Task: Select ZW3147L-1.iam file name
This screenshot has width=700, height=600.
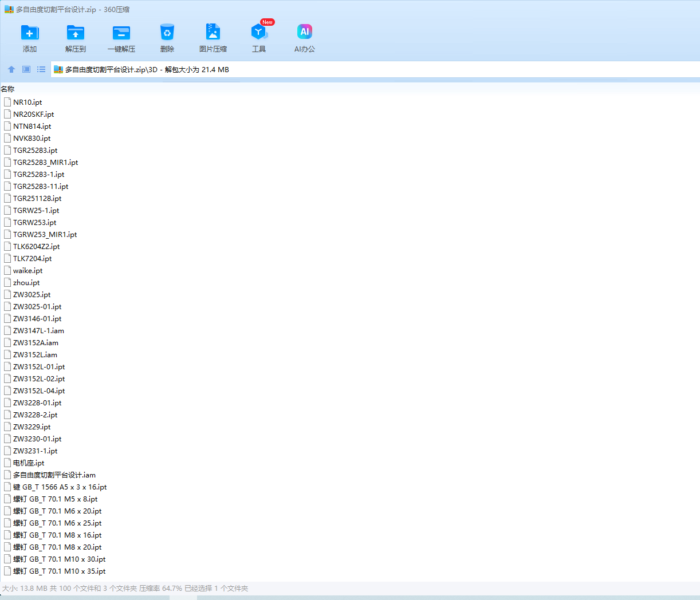Action: point(39,330)
